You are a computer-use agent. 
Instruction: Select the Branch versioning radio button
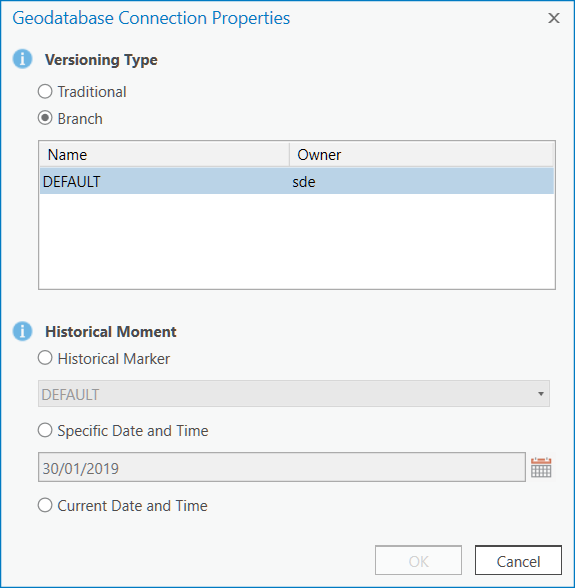coord(45,118)
